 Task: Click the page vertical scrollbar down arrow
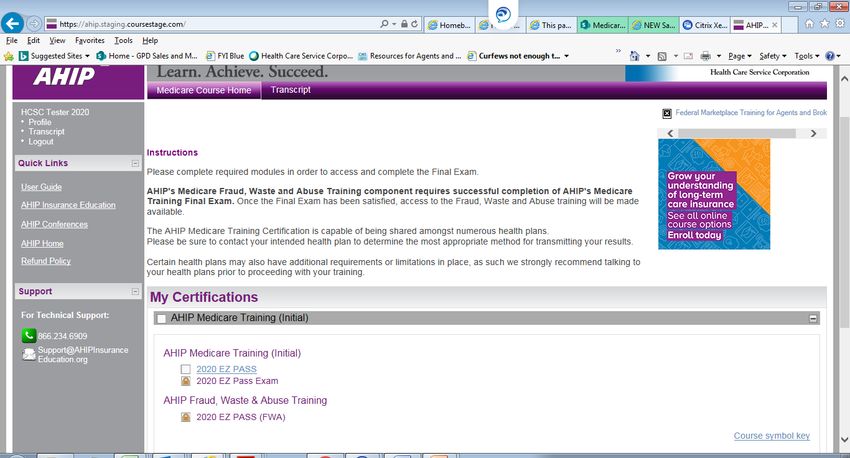(x=844, y=440)
